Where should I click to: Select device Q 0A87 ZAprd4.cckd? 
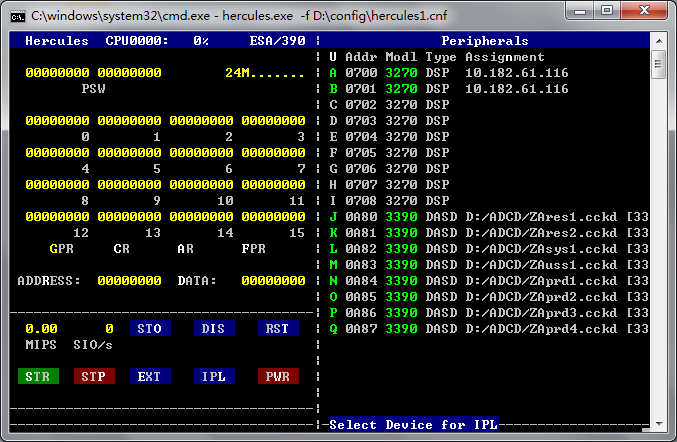pyautogui.click(x=489, y=328)
